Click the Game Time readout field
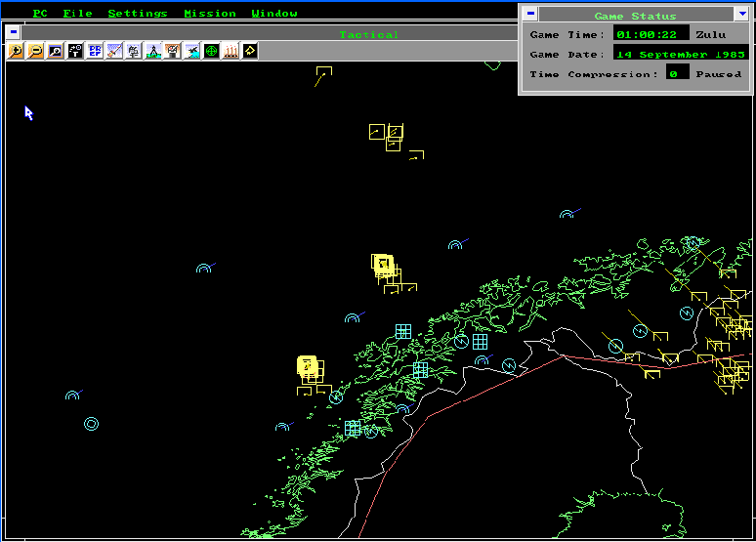Image resolution: width=756 pixels, height=542 pixels. pos(651,34)
